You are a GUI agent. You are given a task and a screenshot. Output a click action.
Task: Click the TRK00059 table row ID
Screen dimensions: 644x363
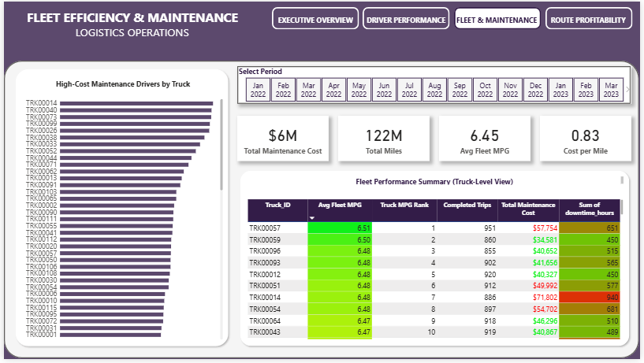coord(265,239)
